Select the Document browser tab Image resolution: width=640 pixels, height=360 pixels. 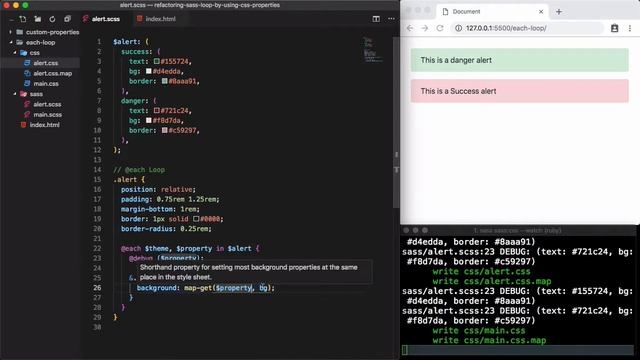coord(493,11)
